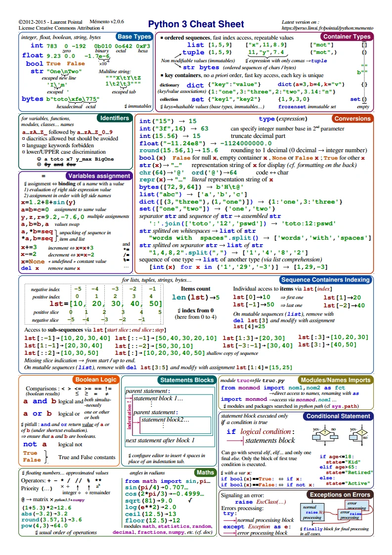Click the orange Boolean Logic header badge
The image size is (392, 555).
(x=95, y=380)
